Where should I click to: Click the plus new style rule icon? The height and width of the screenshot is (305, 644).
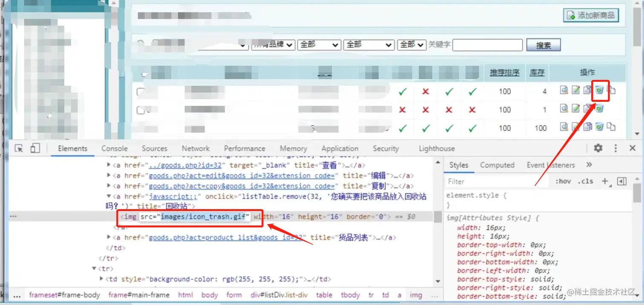point(605,181)
